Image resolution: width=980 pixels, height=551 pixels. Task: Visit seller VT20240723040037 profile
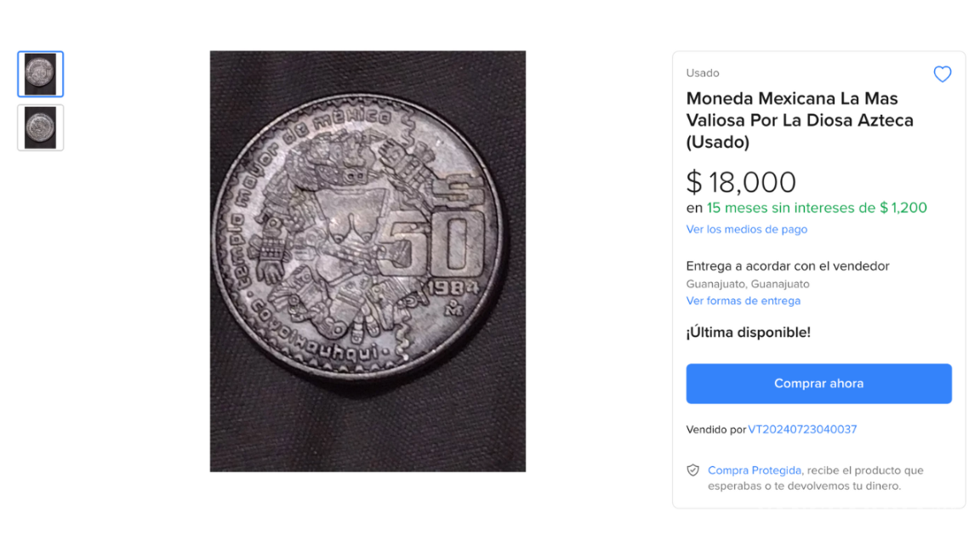point(801,429)
